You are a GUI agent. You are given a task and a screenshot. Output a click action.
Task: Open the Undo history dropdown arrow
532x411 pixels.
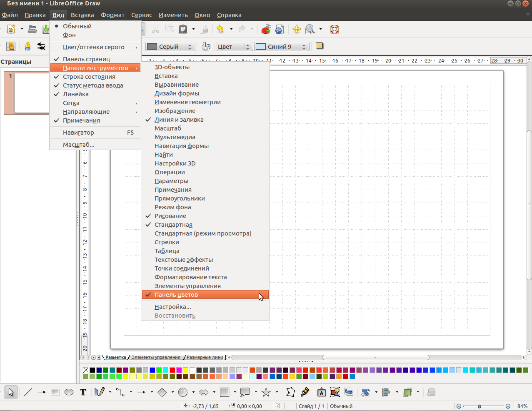tap(231, 29)
